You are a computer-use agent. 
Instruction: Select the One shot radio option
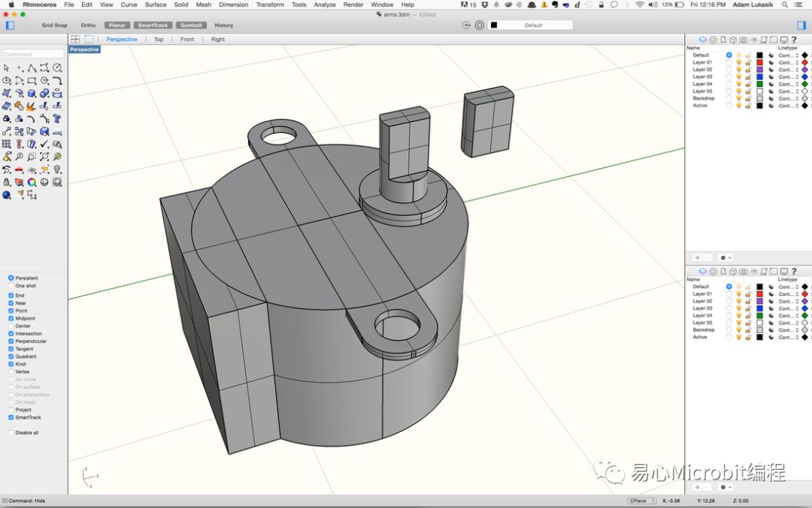11,286
